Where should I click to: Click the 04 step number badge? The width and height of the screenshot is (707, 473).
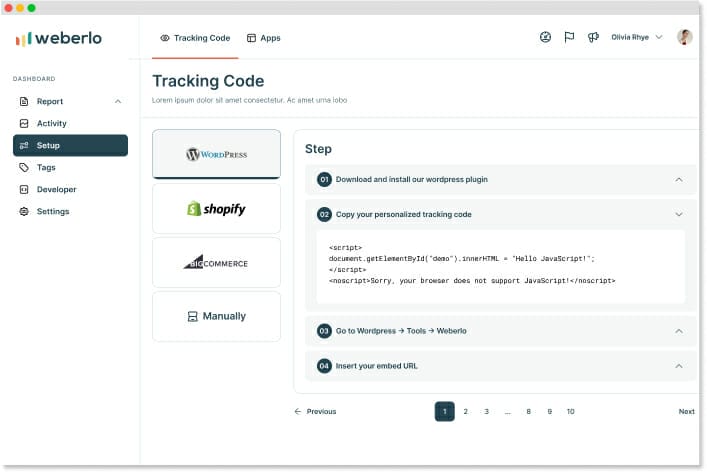click(x=324, y=366)
